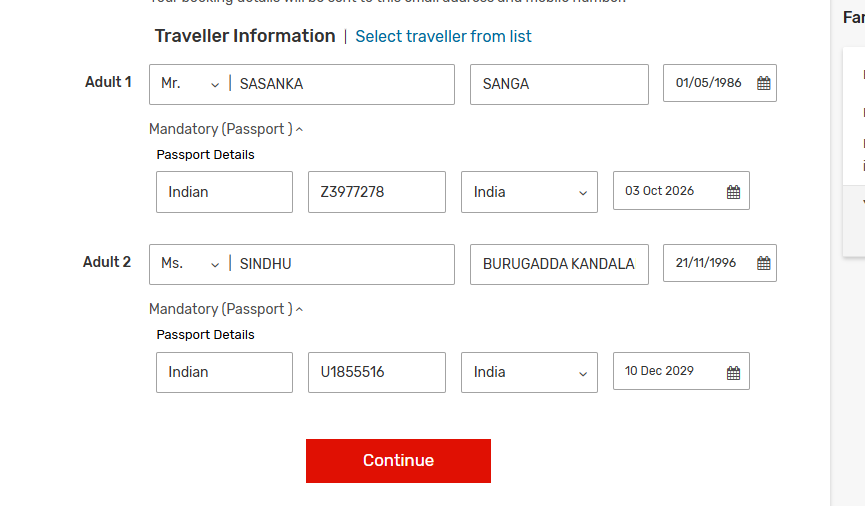Open the Ms. title dropdown for Adult 2
This screenshot has width=865, height=506.
(190, 264)
